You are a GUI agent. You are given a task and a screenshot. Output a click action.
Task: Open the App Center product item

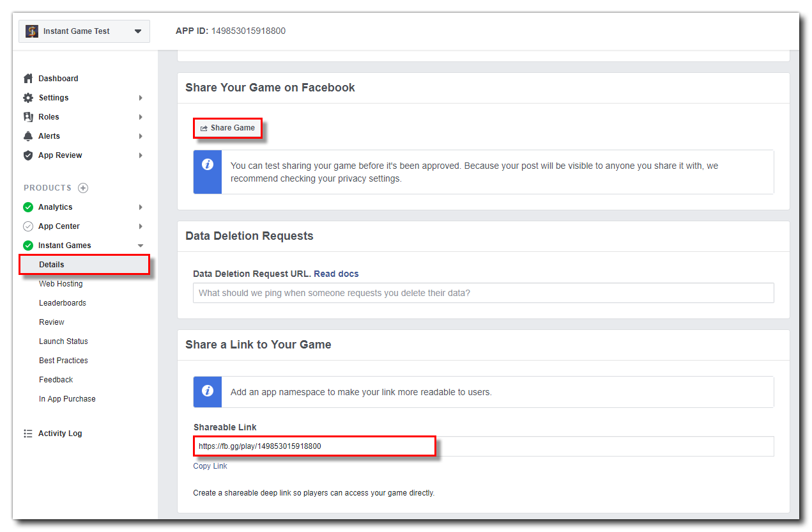pos(59,226)
